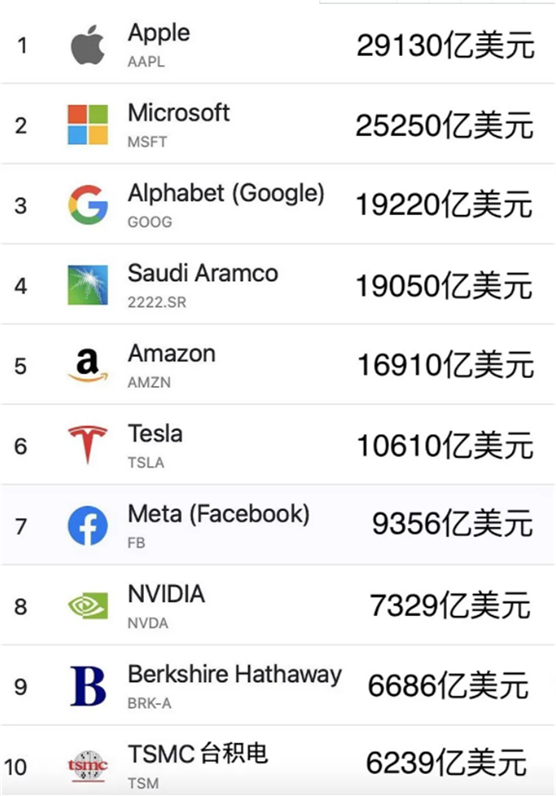556x796 pixels.
Task: Select the TSMC wafer logo
Action: pyautogui.click(x=88, y=766)
